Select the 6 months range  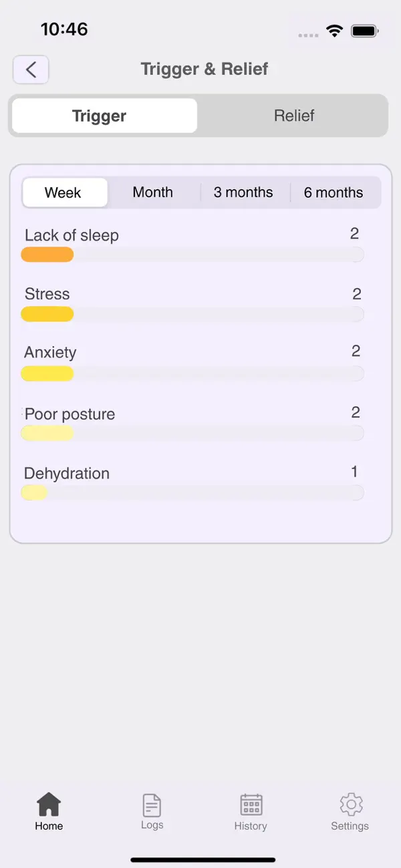(333, 192)
